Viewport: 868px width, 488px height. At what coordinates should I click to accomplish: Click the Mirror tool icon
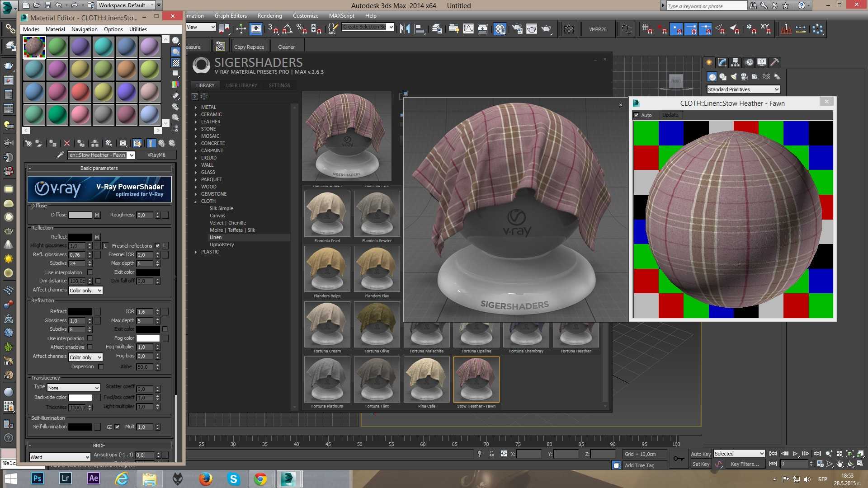(x=405, y=29)
